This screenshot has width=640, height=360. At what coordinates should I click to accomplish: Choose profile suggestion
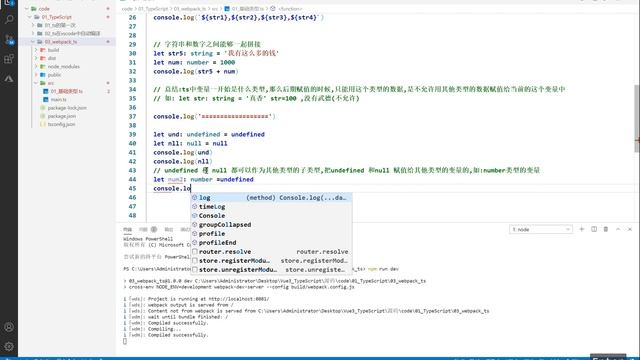271,233
